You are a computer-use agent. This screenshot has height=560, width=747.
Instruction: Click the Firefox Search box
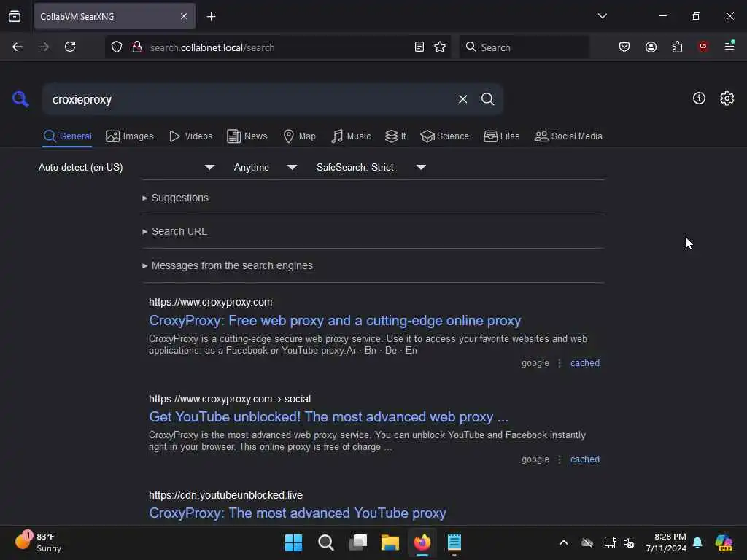pyautogui.click(x=524, y=47)
